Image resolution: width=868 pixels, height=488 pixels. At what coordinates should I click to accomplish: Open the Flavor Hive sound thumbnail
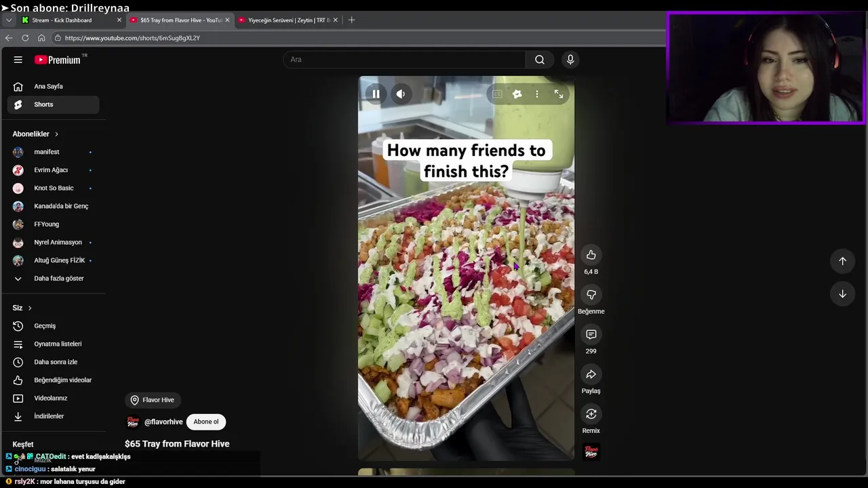pyautogui.click(x=591, y=452)
